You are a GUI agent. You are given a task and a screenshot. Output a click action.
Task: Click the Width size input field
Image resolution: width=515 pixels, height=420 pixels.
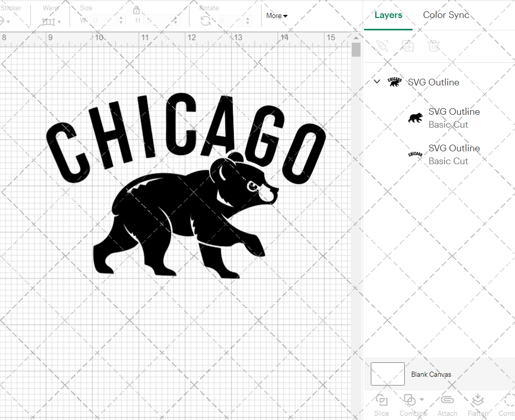(x=103, y=21)
